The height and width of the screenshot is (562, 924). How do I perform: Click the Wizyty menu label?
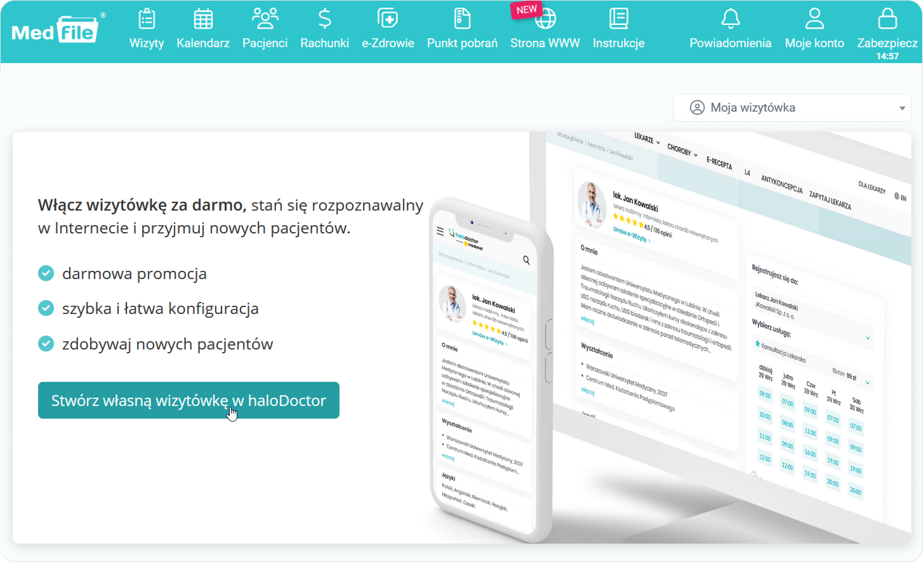click(147, 43)
